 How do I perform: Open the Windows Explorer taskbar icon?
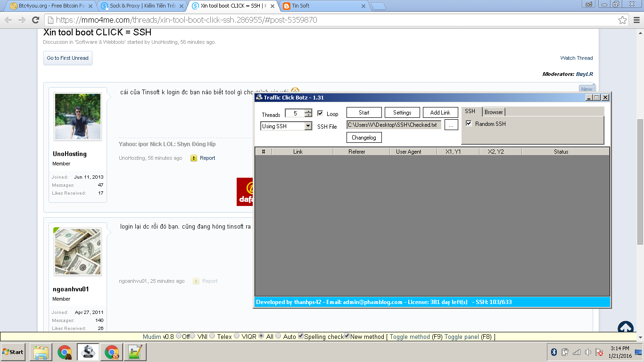point(41,352)
